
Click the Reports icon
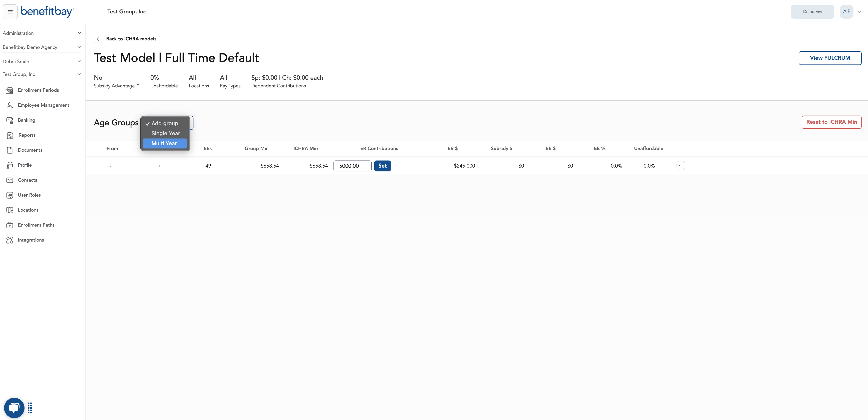[x=10, y=135]
